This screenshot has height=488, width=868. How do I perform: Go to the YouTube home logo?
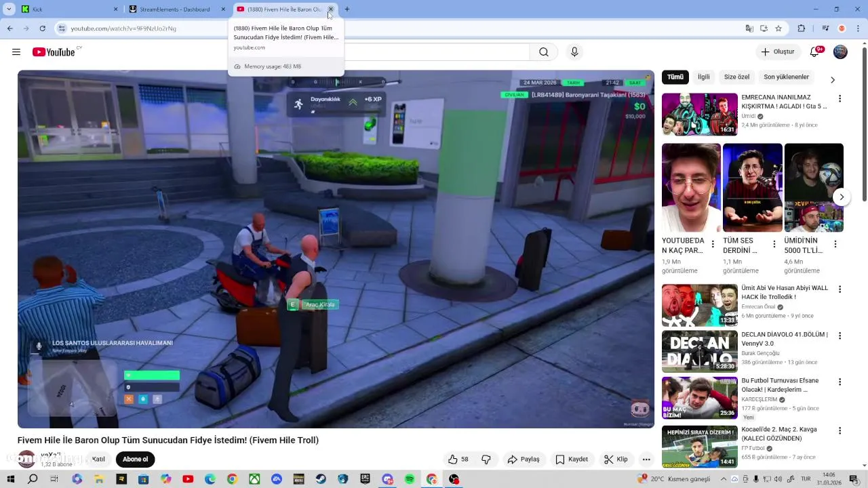54,52
